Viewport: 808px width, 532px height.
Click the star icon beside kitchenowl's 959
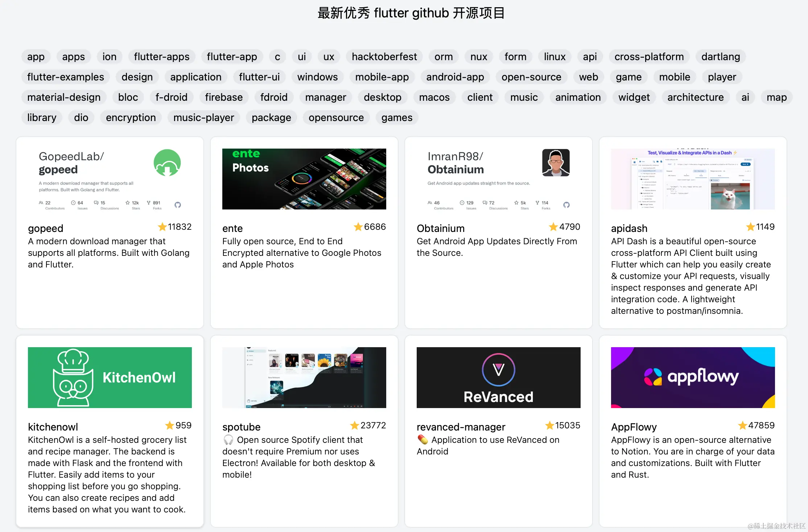tap(169, 425)
